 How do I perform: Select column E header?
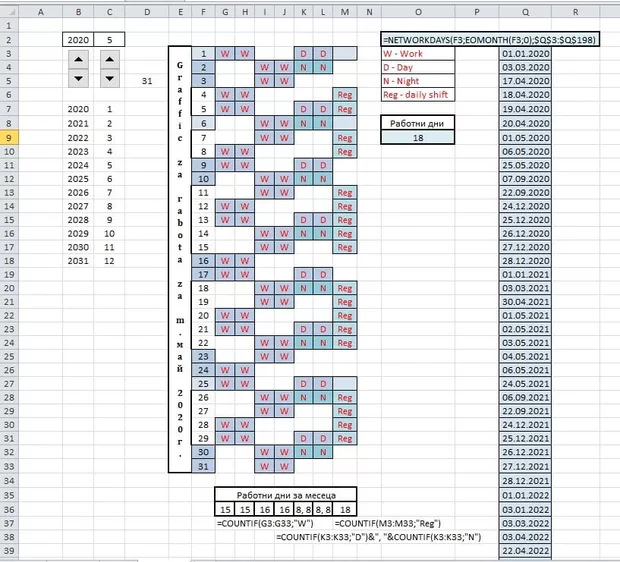(x=180, y=12)
